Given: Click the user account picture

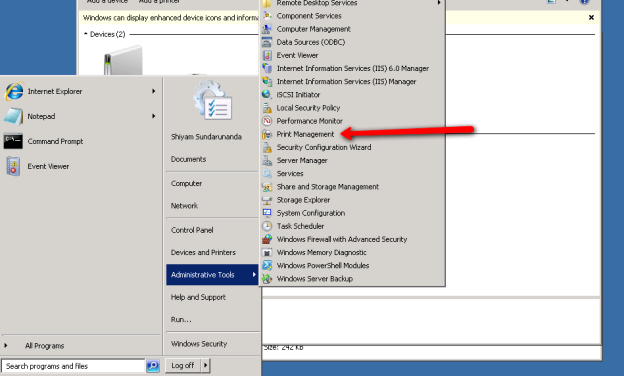Looking at the screenshot, I should 213,100.
